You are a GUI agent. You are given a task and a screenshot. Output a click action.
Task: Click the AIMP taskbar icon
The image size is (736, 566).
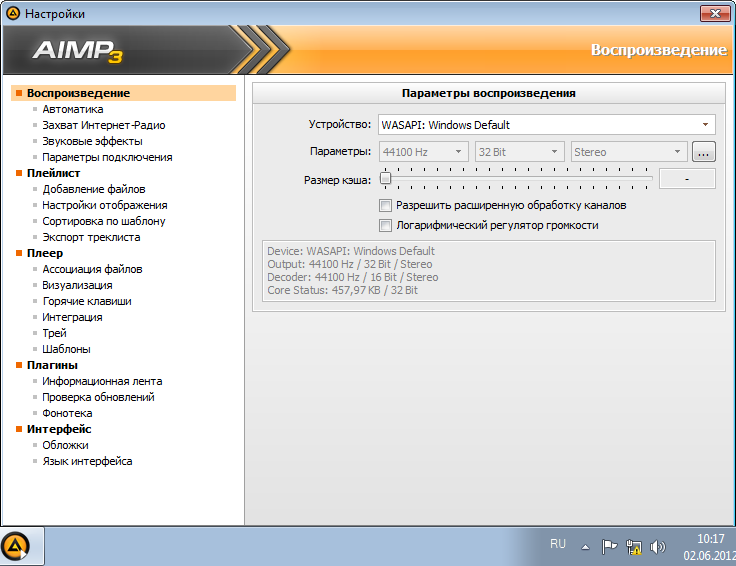coord(15,546)
